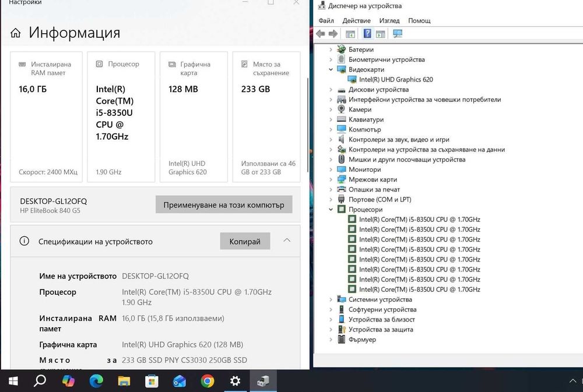Click the Инсталирана RAM памет card
Viewport: 583px width, 392px height.
[x=46, y=117]
